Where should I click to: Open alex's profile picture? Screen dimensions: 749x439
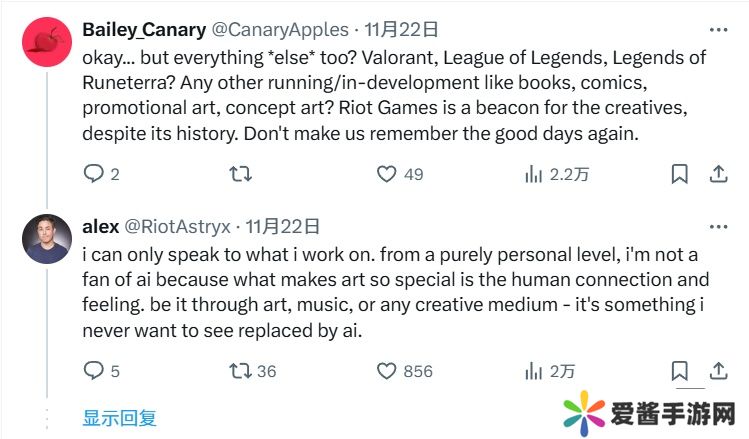click(47, 239)
